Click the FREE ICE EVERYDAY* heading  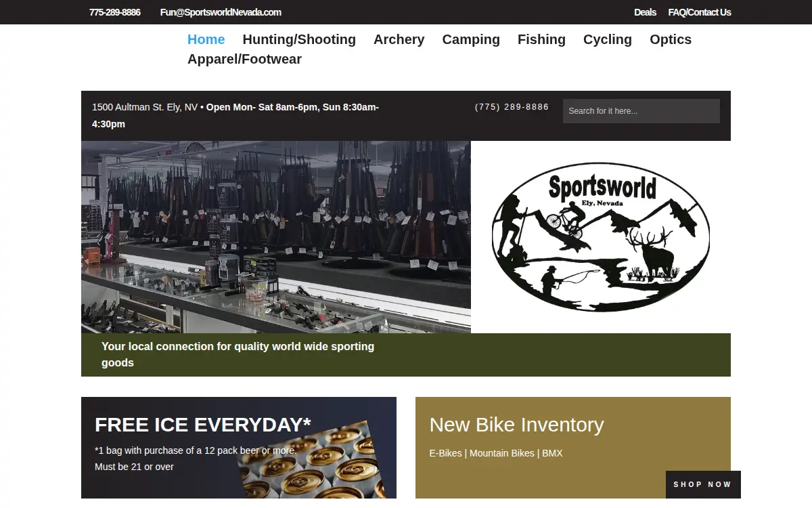[x=203, y=425]
